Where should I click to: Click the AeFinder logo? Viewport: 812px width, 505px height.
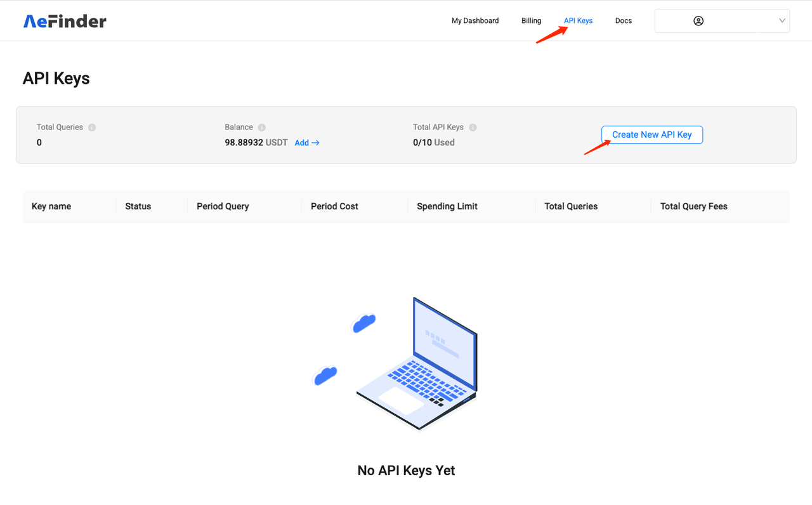pos(64,20)
